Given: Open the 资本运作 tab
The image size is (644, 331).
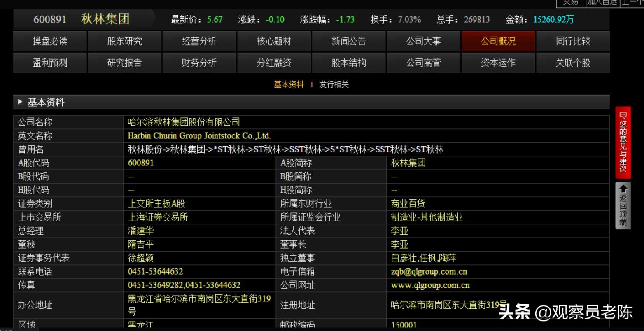Looking at the screenshot, I should click(x=498, y=63).
